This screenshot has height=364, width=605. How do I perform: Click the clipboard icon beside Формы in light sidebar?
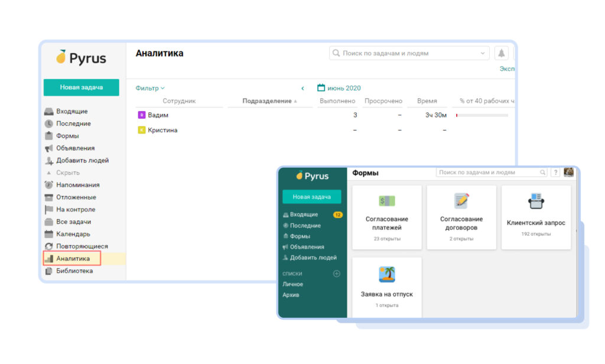(48, 136)
